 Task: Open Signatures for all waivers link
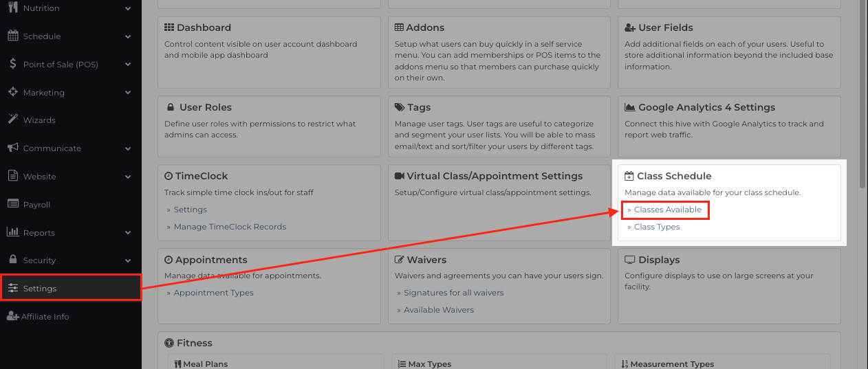pyautogui.click(x=453, y=293)
